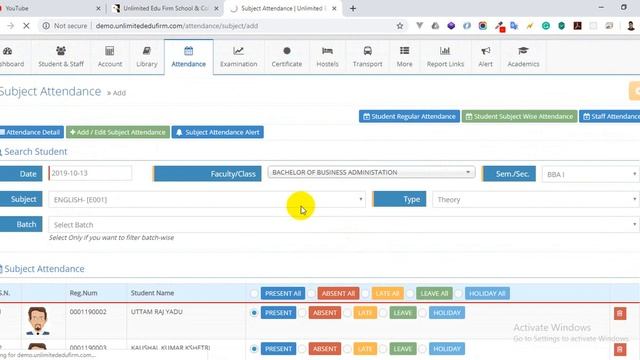Viewport: 640px width, 360px height.
Task: Delete Uttam Raj Yadu's attendance row
Action: pos(620,313)
